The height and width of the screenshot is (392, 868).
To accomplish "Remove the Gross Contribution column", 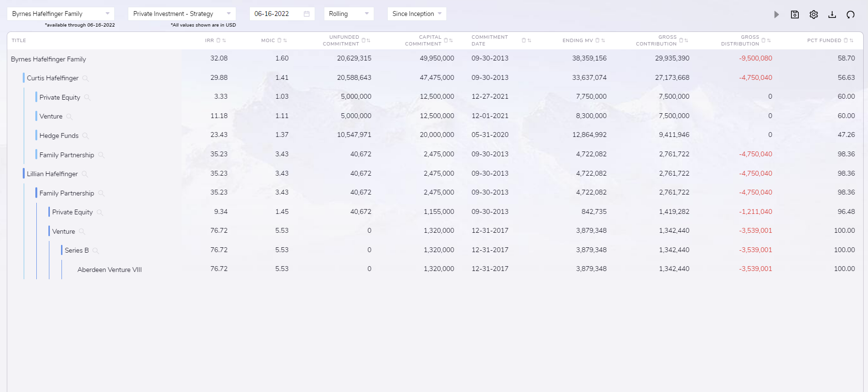I will click(681, 41).
